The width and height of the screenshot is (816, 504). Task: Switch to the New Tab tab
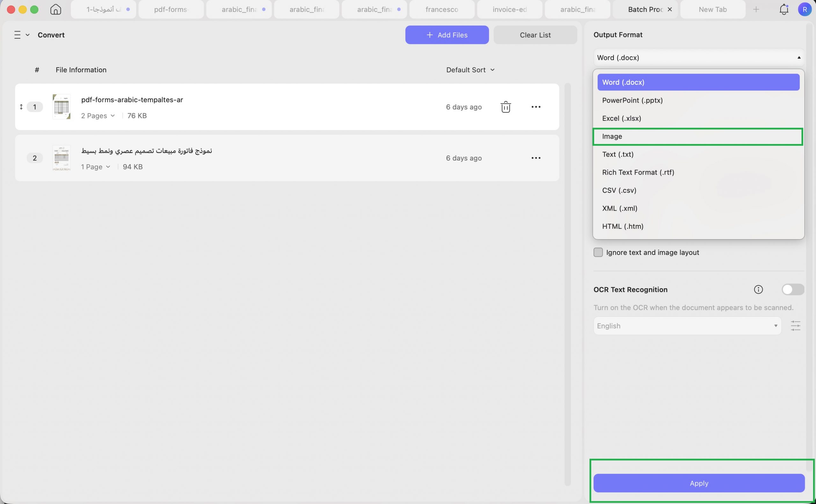(x=713, y=9)
